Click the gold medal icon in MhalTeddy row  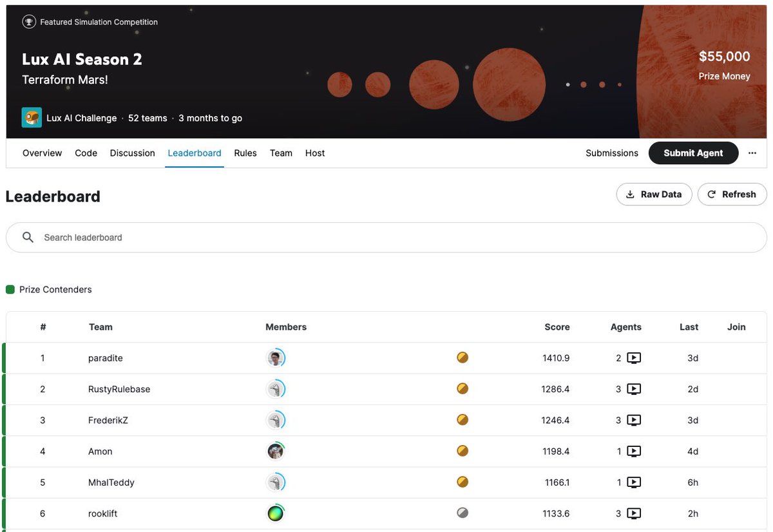point(463,482)
